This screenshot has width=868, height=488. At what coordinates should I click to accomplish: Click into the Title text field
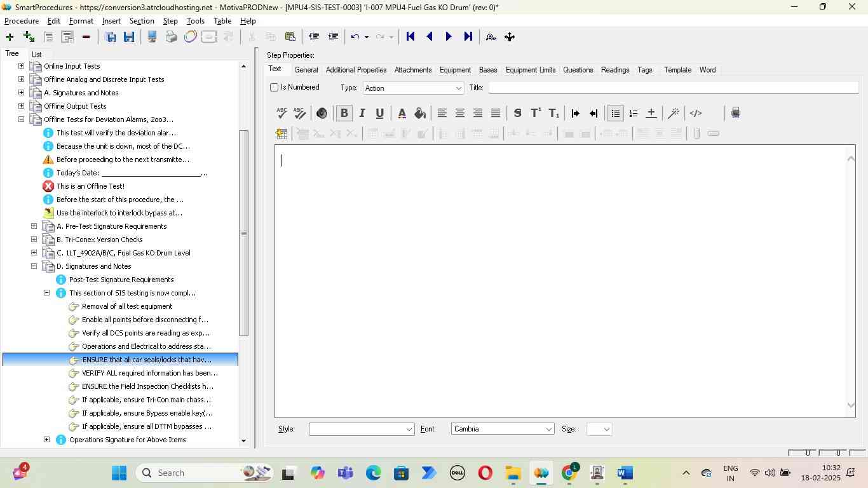pyautogui.click(x=672, y=88)
